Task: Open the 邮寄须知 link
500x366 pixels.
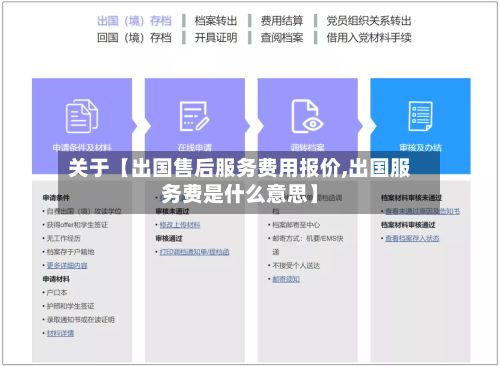Action: click(286, 279)
